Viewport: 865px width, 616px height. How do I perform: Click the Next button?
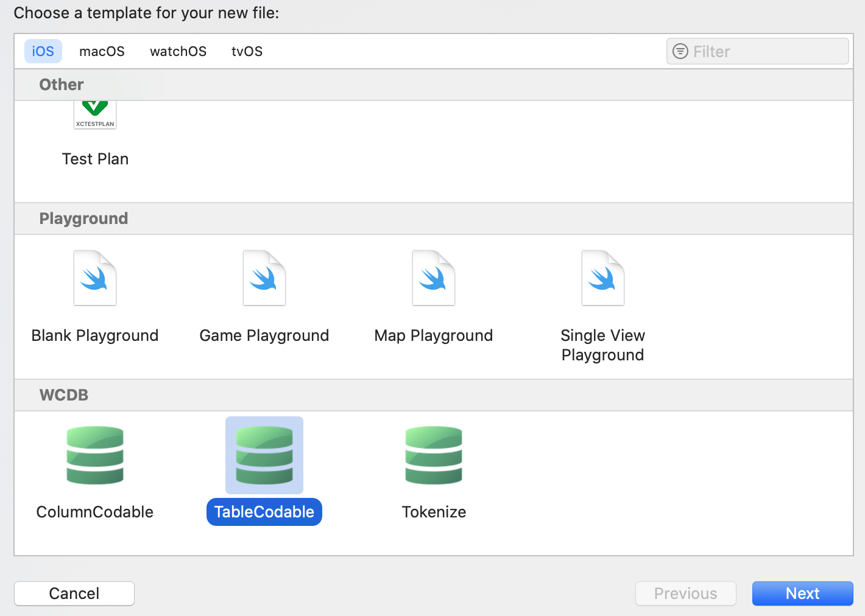[x=803, y=593]
